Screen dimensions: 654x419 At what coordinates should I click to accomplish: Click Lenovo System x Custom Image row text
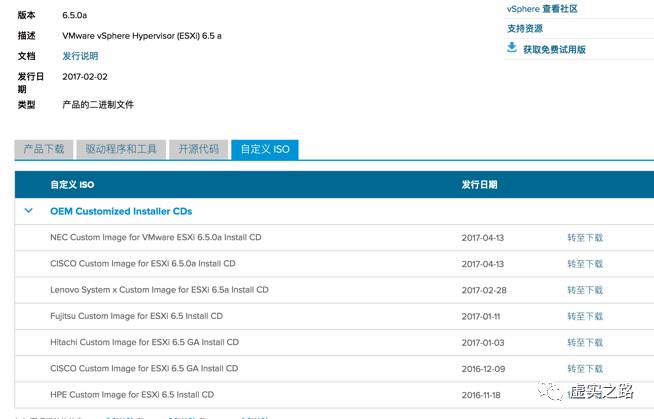tap(159, 290)
